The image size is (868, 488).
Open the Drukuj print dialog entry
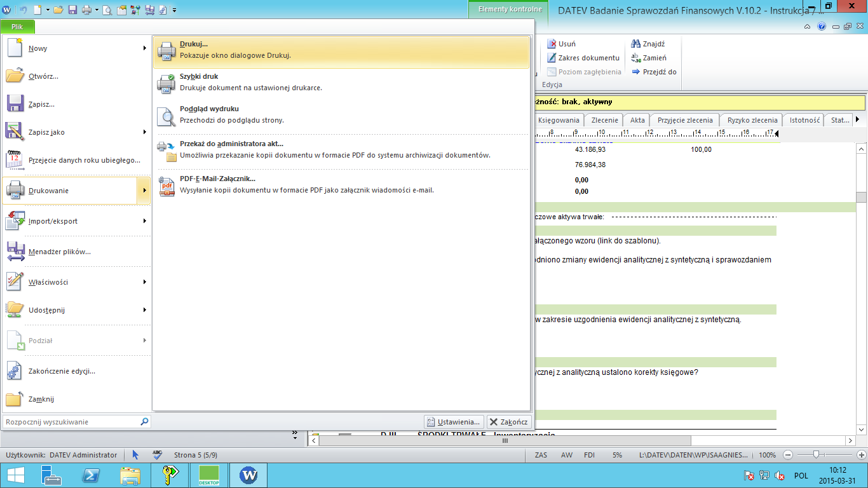point(341,51)
